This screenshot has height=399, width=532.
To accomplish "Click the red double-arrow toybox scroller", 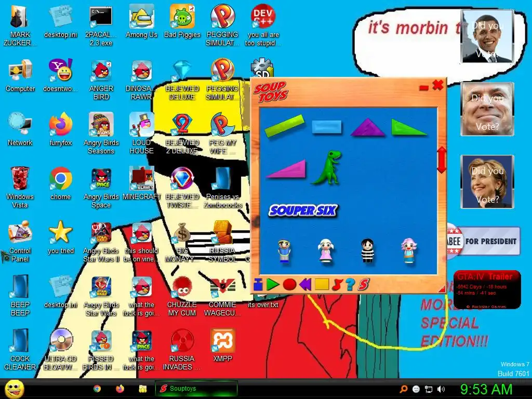I will click(x=442, y=160).
